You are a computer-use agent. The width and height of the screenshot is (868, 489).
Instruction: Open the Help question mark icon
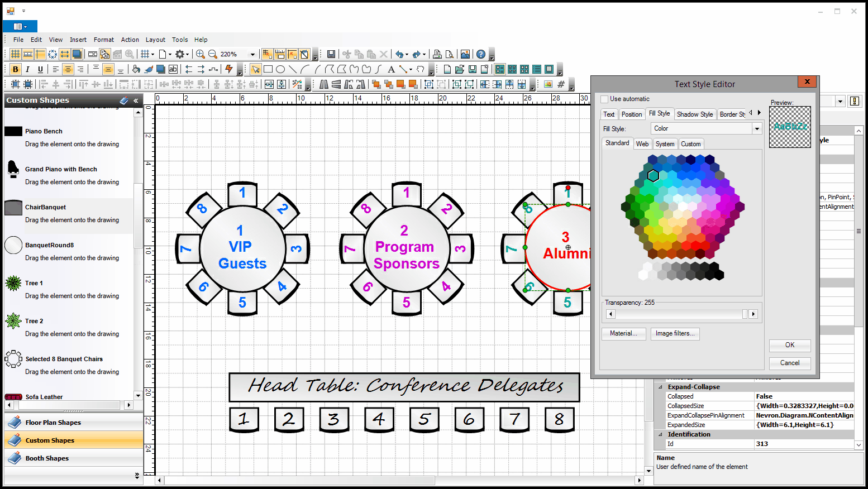tap(480, 54)
